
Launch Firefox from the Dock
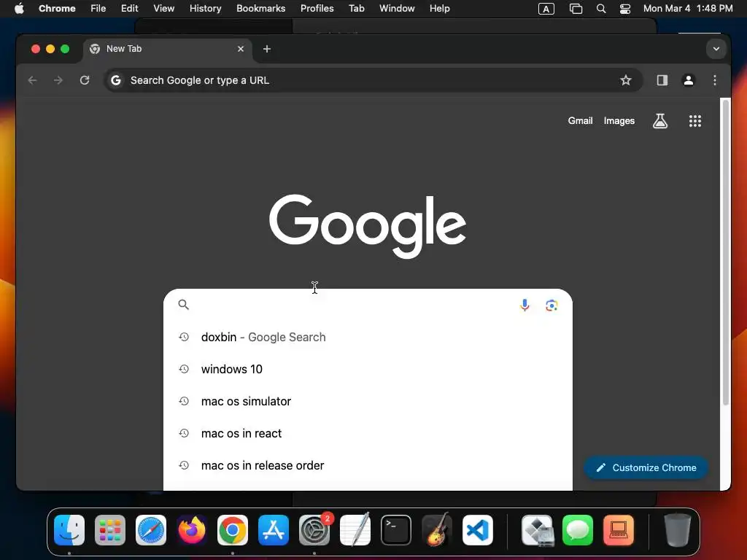click(192, 530)
